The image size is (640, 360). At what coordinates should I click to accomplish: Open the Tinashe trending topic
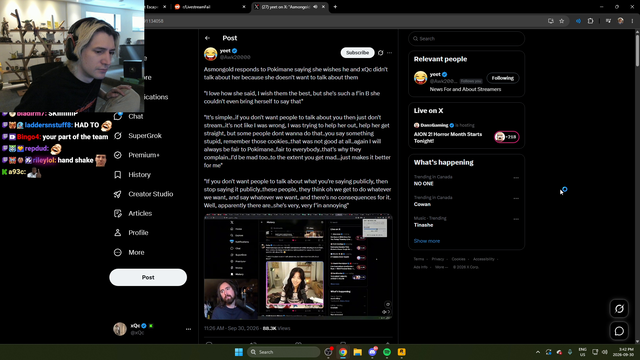point(423,225)
